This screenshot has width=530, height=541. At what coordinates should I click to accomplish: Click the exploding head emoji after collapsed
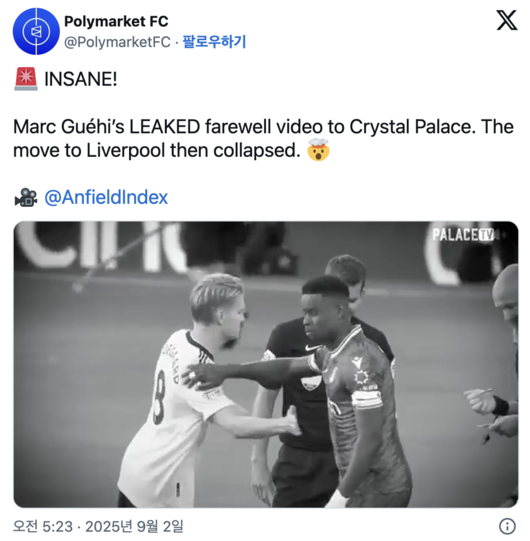click(x=318, y=150)
